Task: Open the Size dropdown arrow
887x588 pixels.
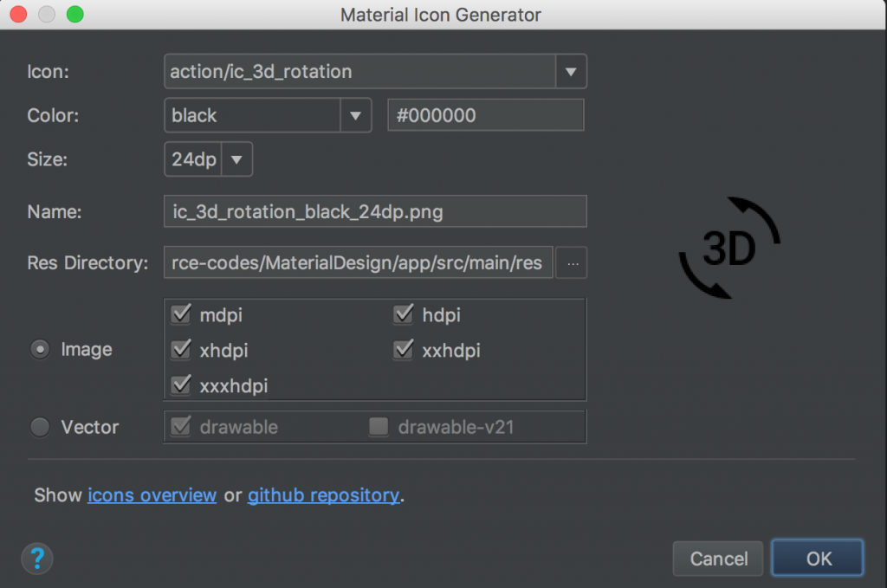Action: pos(237,158)
